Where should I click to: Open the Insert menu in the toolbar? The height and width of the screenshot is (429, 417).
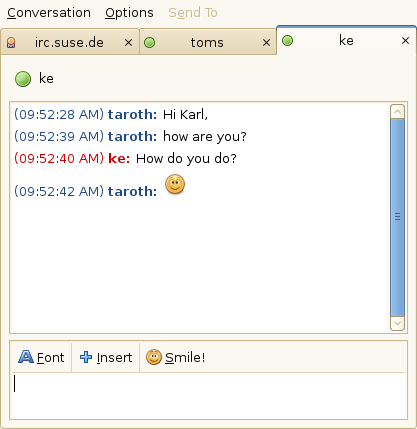[x=106, y=357]
